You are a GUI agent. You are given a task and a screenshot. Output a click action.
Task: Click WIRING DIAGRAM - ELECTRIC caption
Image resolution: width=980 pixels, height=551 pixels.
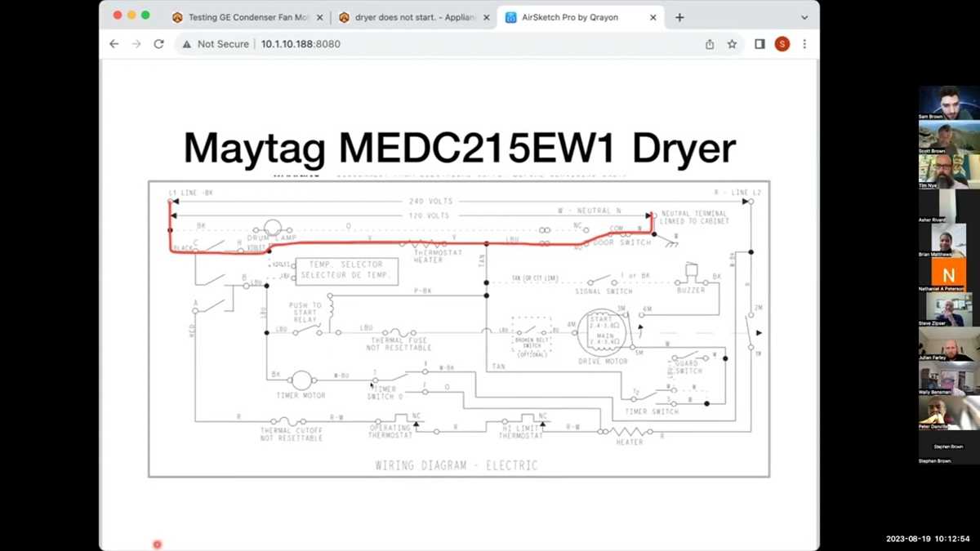(x=457, y=465)
